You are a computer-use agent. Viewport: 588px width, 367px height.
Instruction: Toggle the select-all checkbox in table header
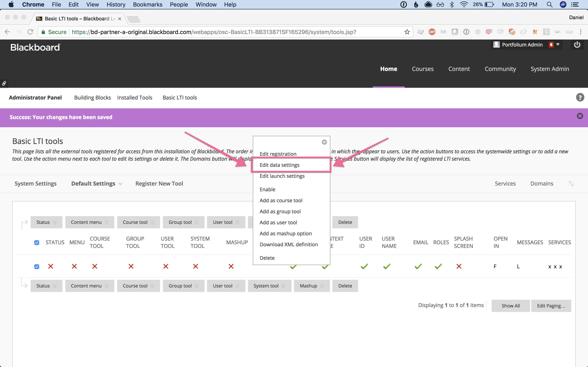37,242
